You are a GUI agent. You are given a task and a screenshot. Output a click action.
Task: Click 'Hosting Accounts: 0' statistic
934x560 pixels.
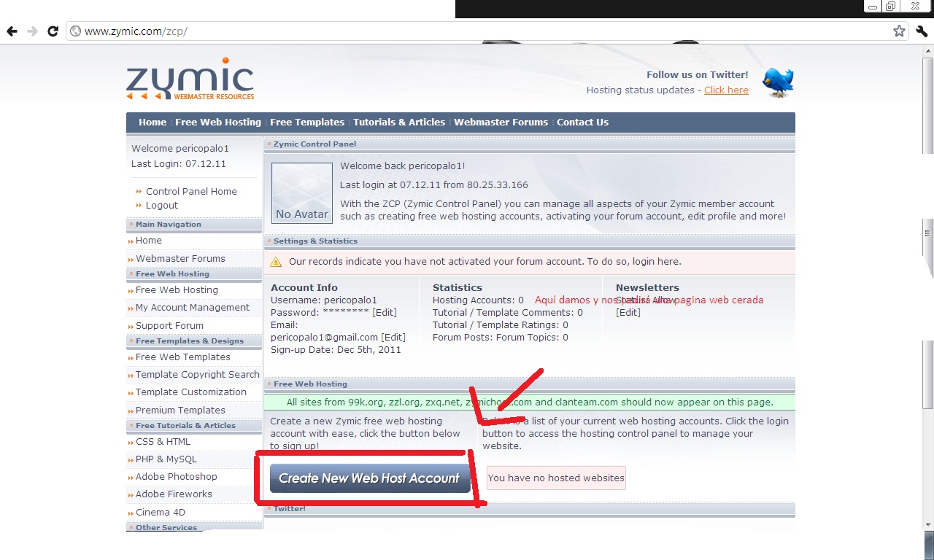(478, 300)
